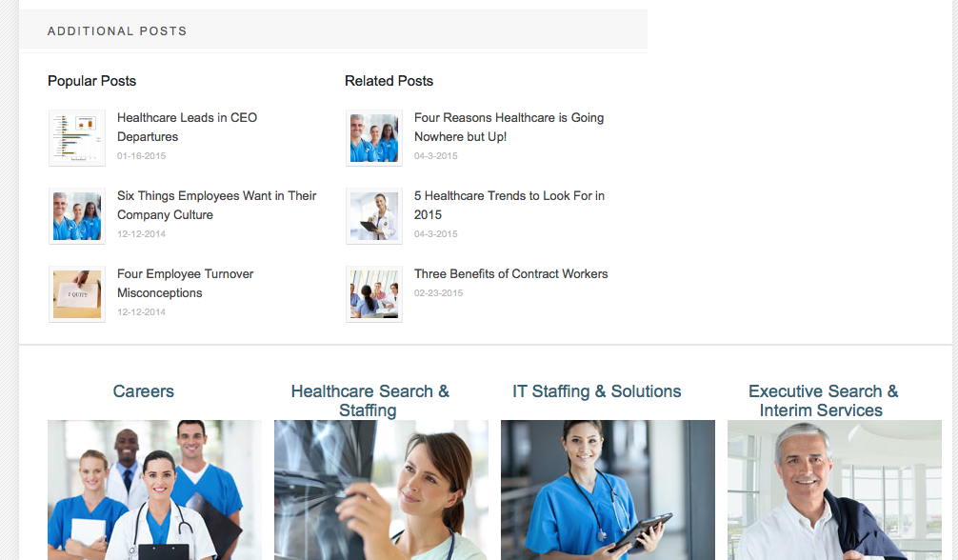Image resolution: width=958 pixels, height=560 pixels.
Task: Click the nurse with tablet image
Action: coord(608,490)
